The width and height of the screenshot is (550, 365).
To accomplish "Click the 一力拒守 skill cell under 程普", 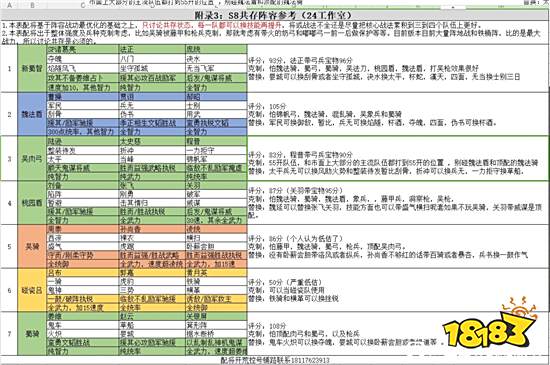I will (216, 150).
